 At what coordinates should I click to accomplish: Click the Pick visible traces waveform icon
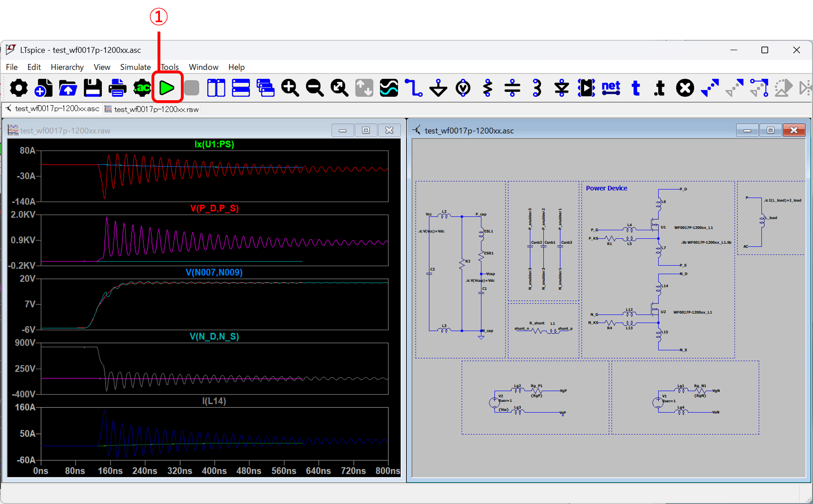coord(389,88)
